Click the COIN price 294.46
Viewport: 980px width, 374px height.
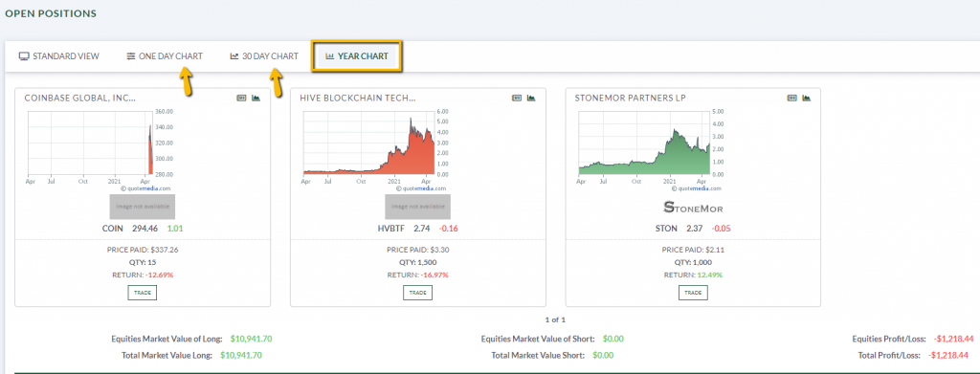point(145,229)
